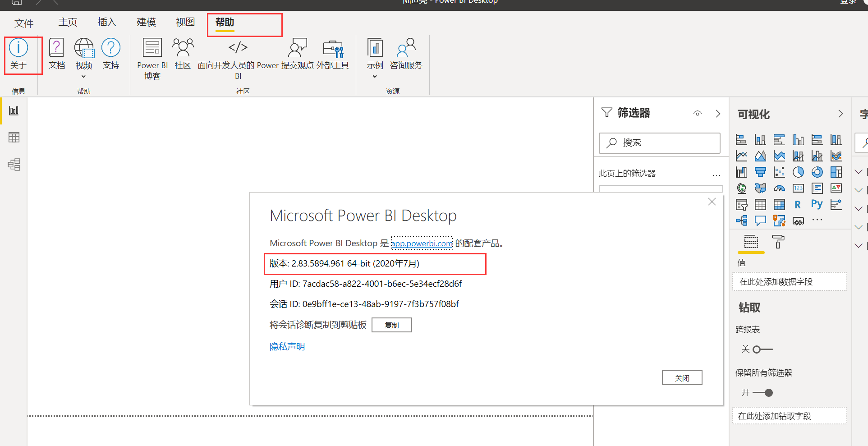This screenshot has height=446, width=868.
Task: Toggle the 跨报表 (cross-report) switch
Action: (762, 349)
